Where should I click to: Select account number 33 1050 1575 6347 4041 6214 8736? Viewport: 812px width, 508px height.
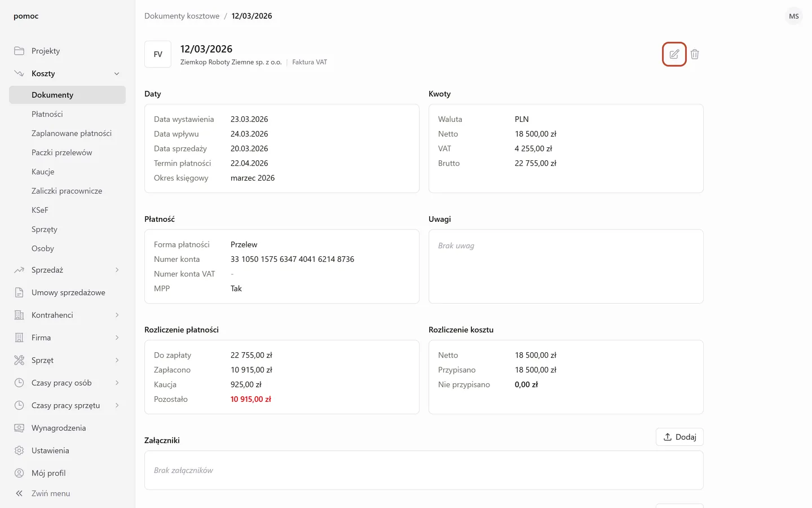coord(292,259)
